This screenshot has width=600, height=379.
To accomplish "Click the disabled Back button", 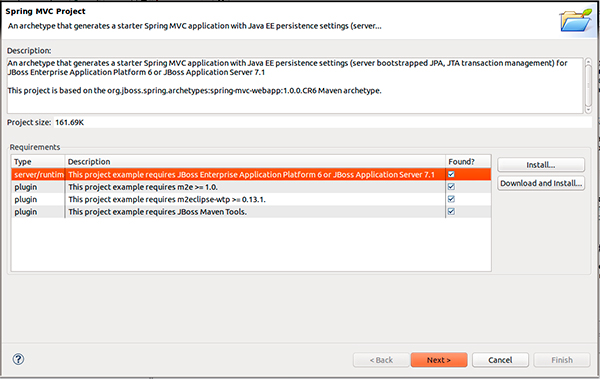I will pos(381,360).
